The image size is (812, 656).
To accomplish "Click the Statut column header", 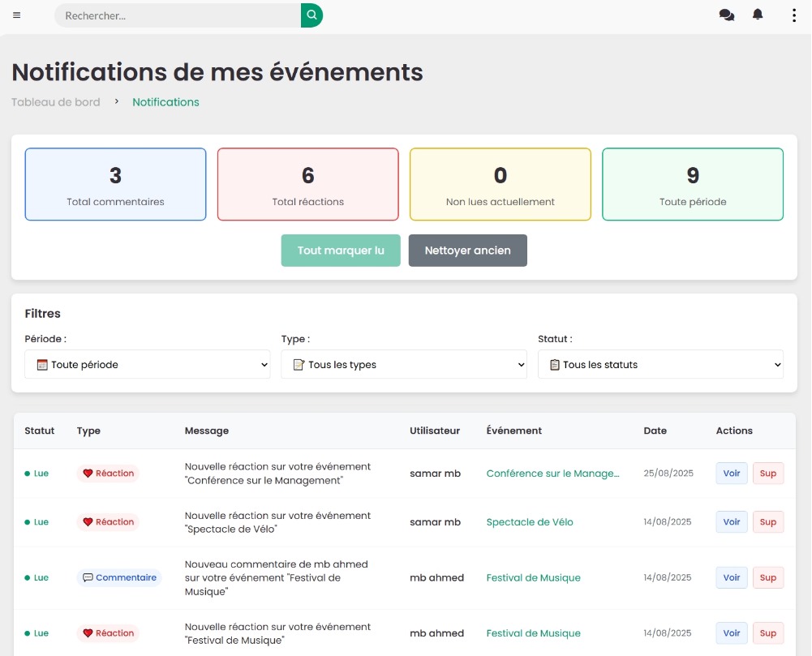I will click(40, 431).
